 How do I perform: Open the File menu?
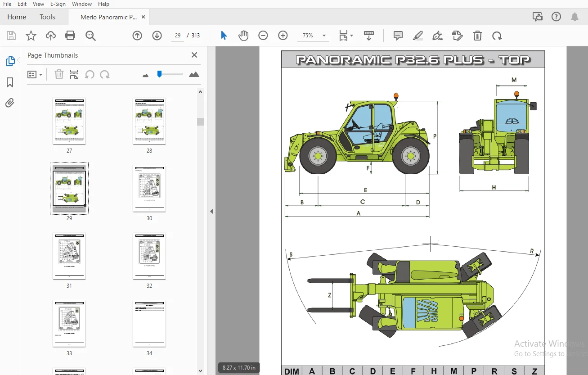coord(7,4)
